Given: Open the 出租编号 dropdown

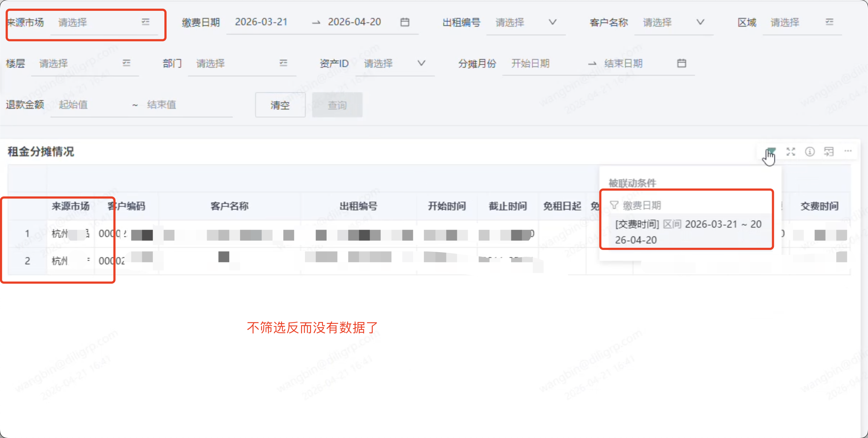Looking at the screenshot, I should (552, 22).
